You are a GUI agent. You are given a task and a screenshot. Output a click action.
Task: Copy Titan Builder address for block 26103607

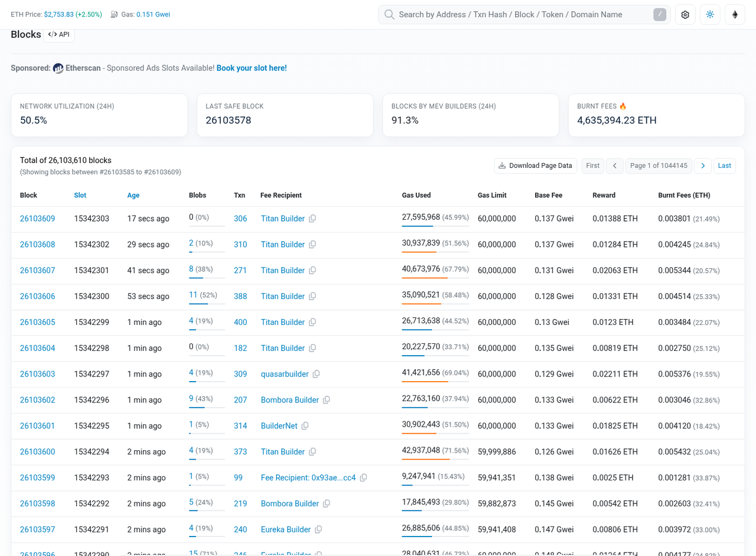312,271
